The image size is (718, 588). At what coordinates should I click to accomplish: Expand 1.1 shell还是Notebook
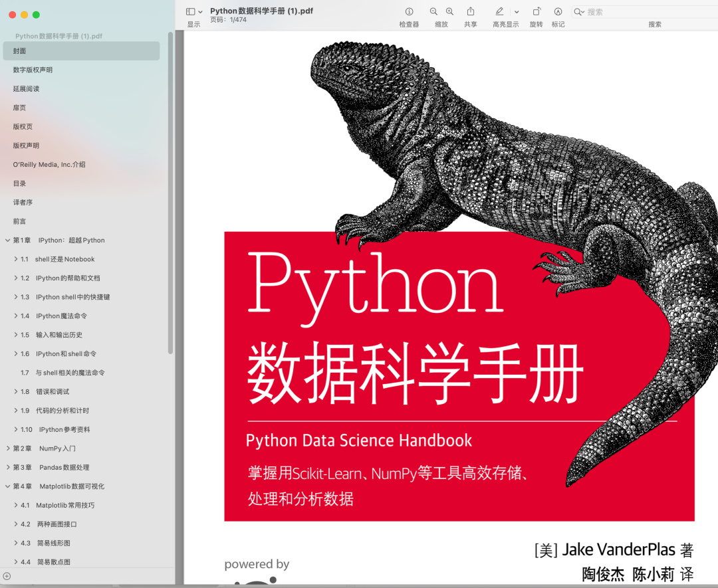pos(15,259)
